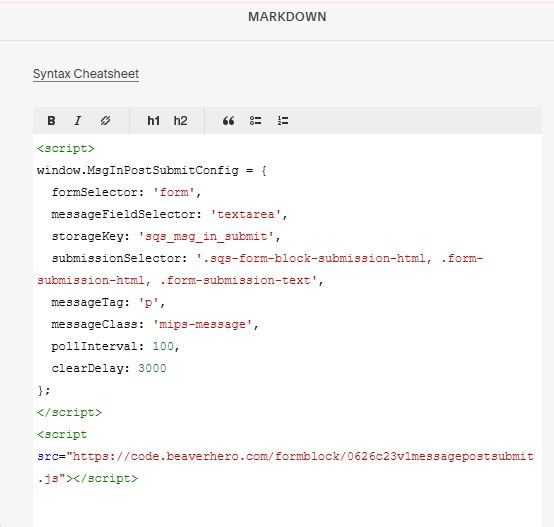This screenshot has height=527, width=554.
Task: Insert a blockquote with the quote icon
Action: pyautogui.click(x=229, y=121)
